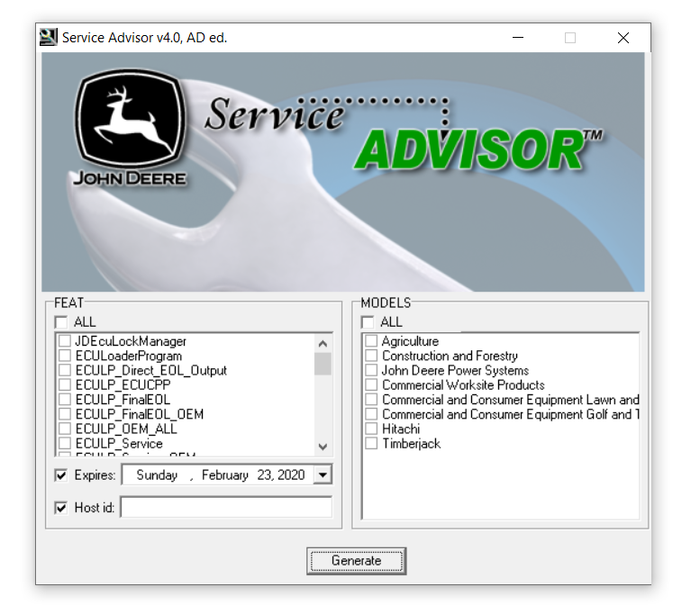This screenshot has height=614, width=700.
Task: Click the Host id text field
Action: pos(226,507)
